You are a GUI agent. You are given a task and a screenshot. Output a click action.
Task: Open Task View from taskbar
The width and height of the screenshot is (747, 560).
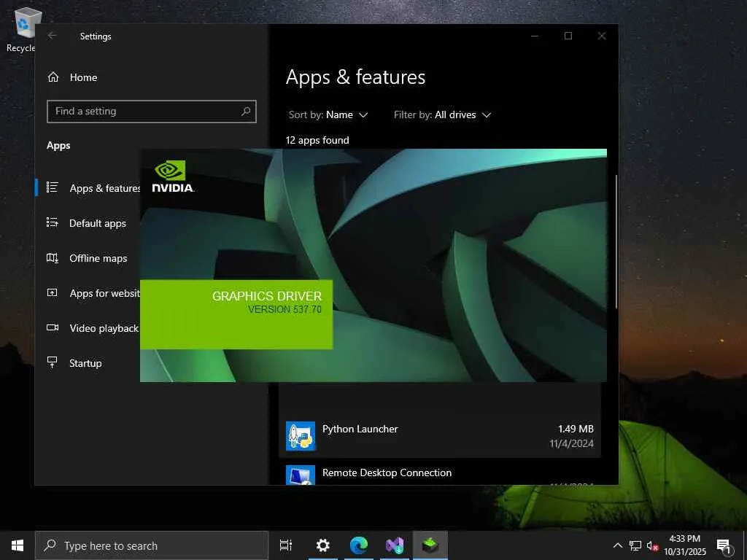pyautogui.click(x=286, y=545)
